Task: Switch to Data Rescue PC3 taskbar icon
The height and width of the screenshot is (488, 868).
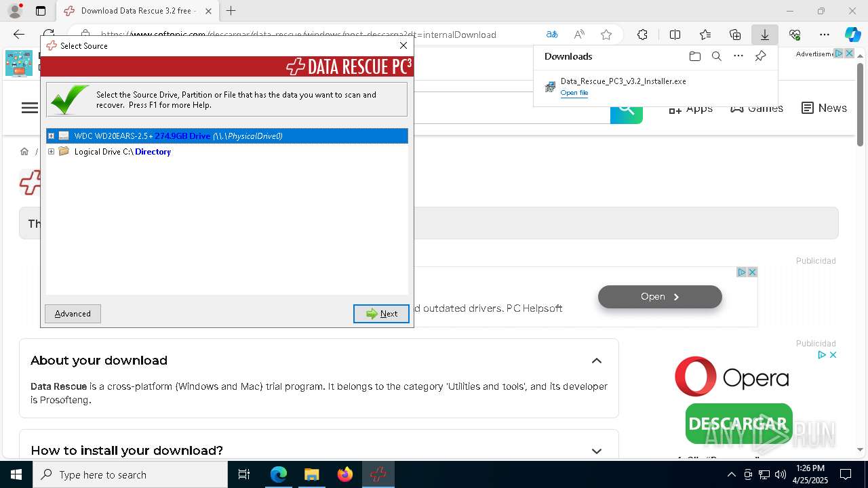Action: (378, 474)
